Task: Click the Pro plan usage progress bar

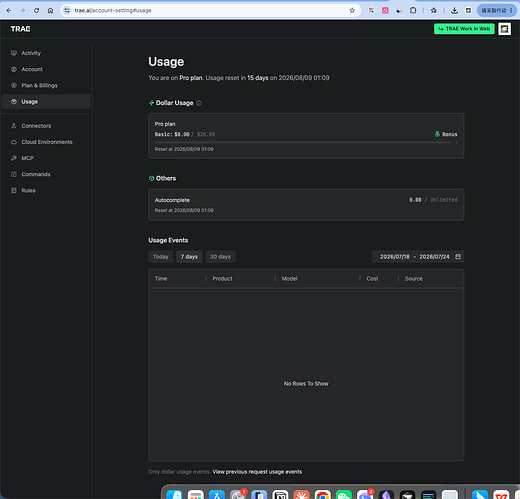Action: pyautogui.click(x=303, y=142)
